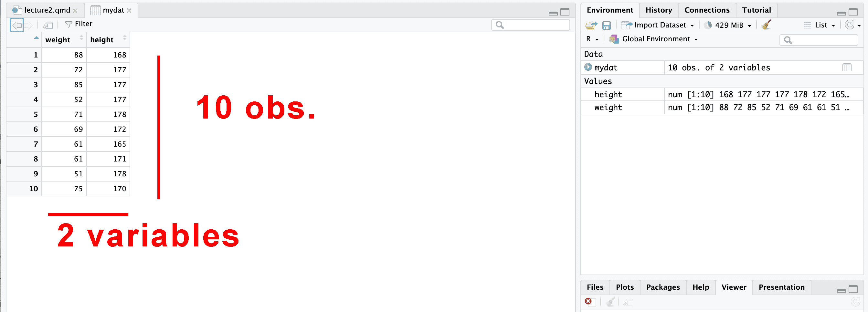
Task: Refresh the environment pane
Action: 850,25
